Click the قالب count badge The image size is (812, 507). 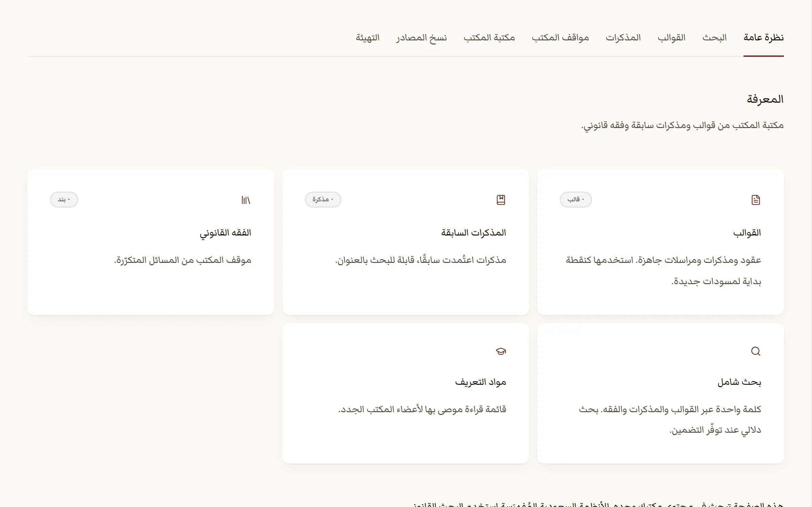coord(576,200)
